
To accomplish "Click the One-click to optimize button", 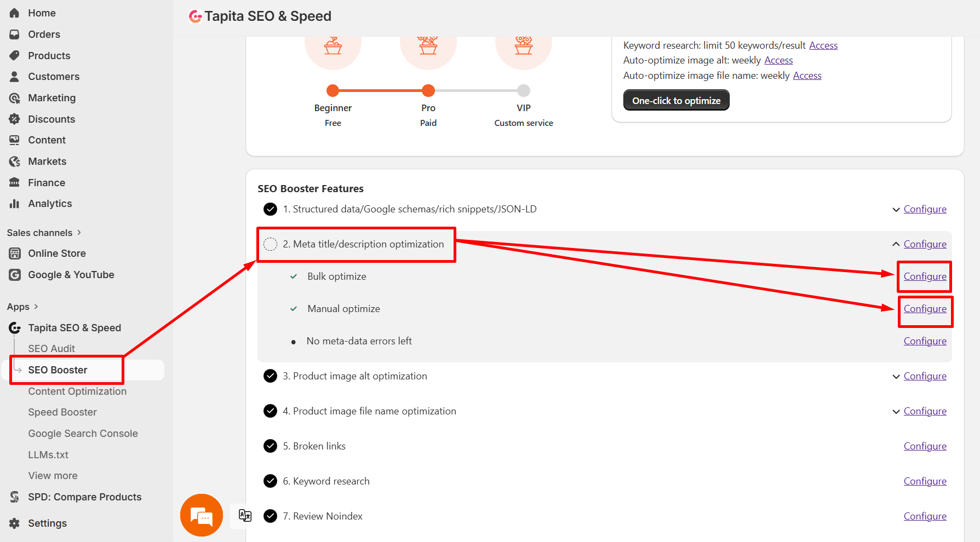I will 677,100.
